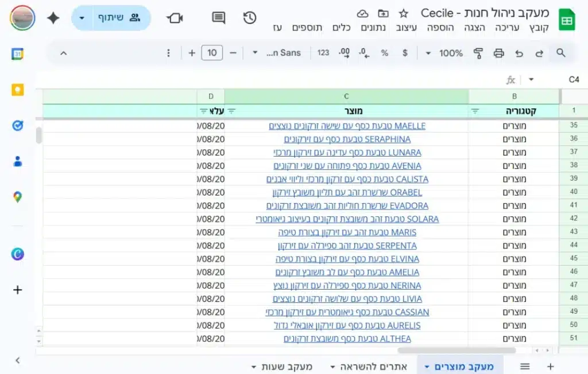Screen dimensions: 588x374
Task: Print the spreadsheet using the printer icon
Action: coord(498,53)
